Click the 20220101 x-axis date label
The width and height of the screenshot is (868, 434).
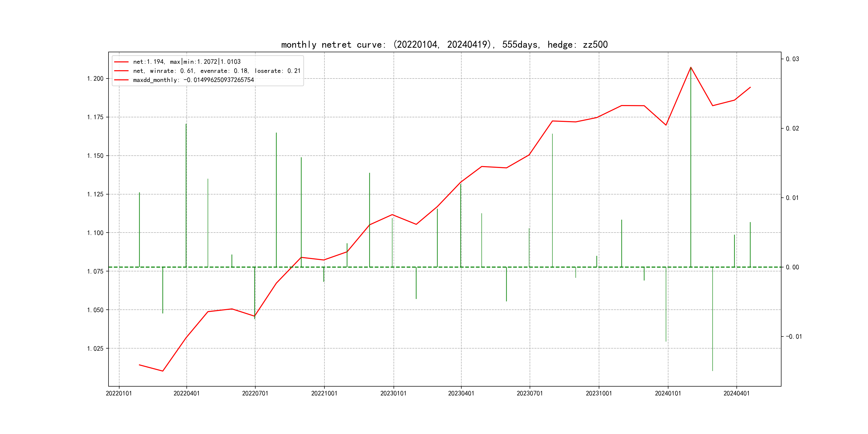[119, 393]
